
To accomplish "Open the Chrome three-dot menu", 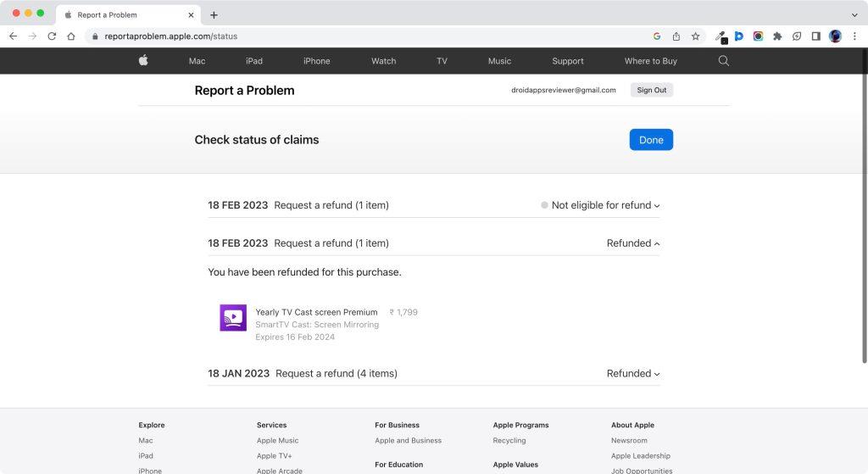I will (854, 36).
